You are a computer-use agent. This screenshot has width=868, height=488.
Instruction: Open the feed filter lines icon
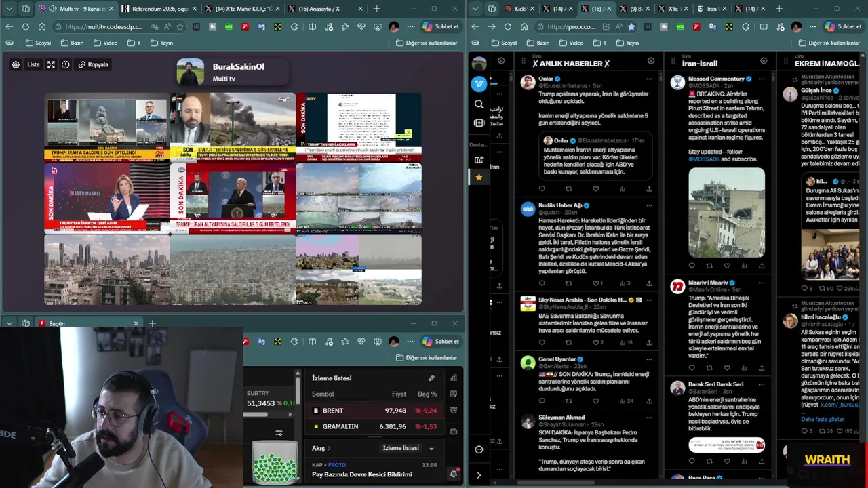[431, 448]
